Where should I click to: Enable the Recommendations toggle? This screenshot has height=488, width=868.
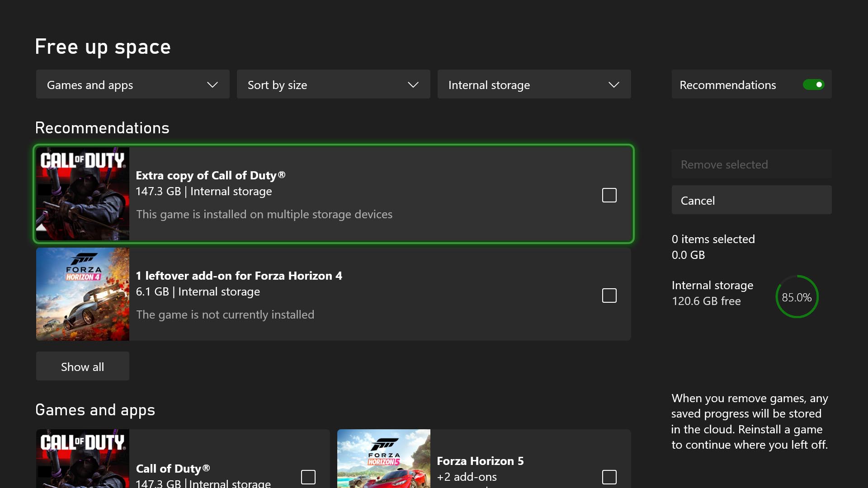pos(813,84)
